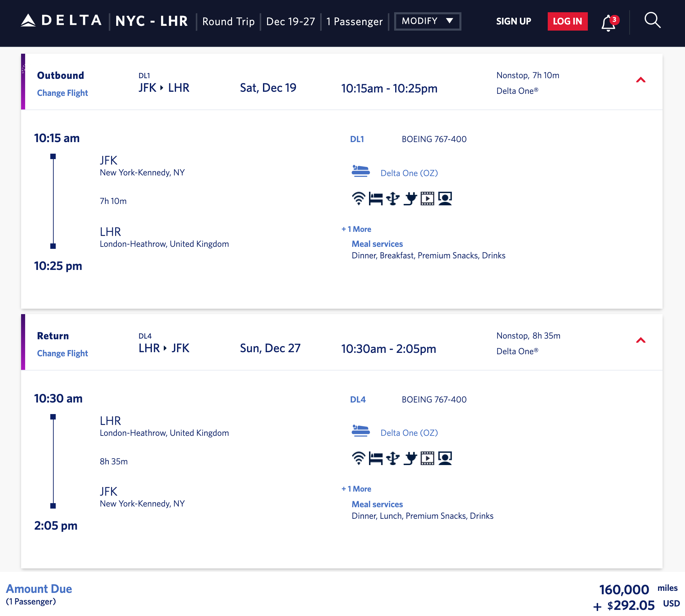Click SIGN UP in the header
Viewport: 685px width, 616px height.
click(513, 21)
